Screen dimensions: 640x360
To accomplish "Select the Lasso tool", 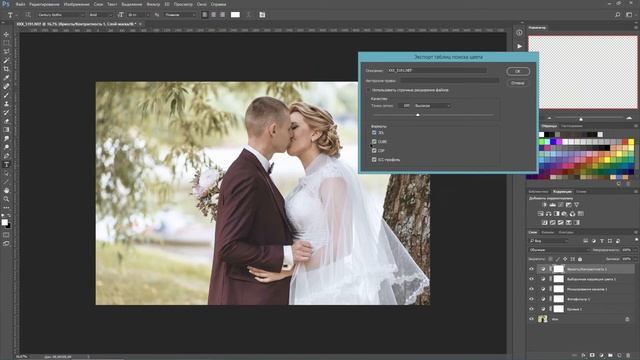I will pyautogui.click(x=6, y=51).
